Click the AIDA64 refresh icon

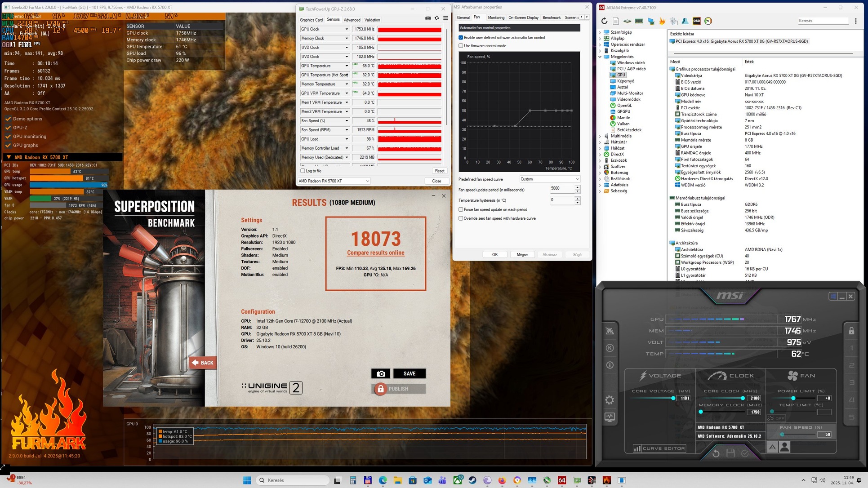604,21
